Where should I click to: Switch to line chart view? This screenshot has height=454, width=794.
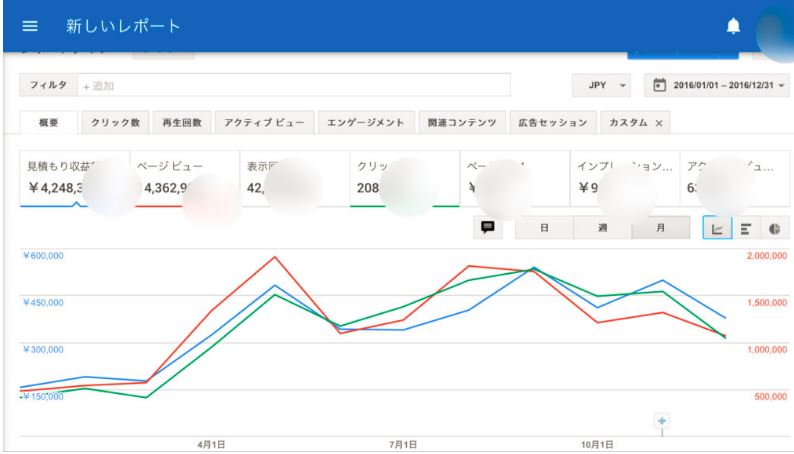coord(717,227)
